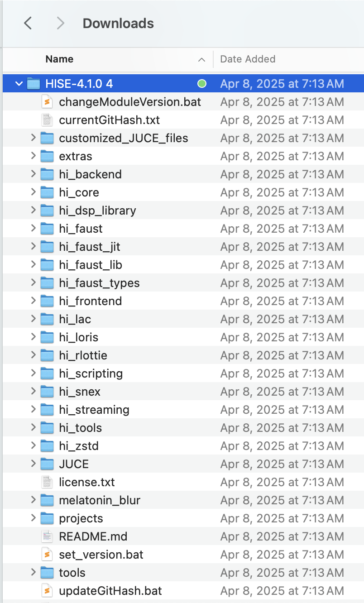Expand the extras folder
Image resolution: width=364 pixels, height=603 pixels.
click(x=33, y=156)
